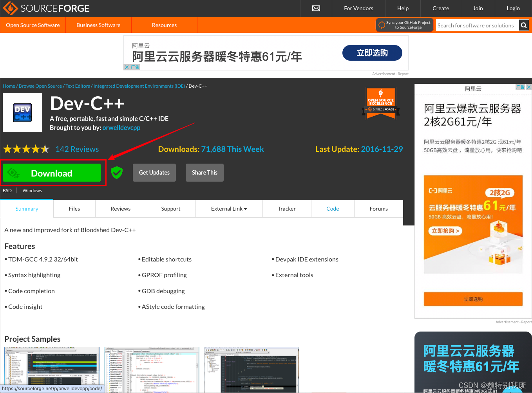Click the Share This button

[204, 173]
